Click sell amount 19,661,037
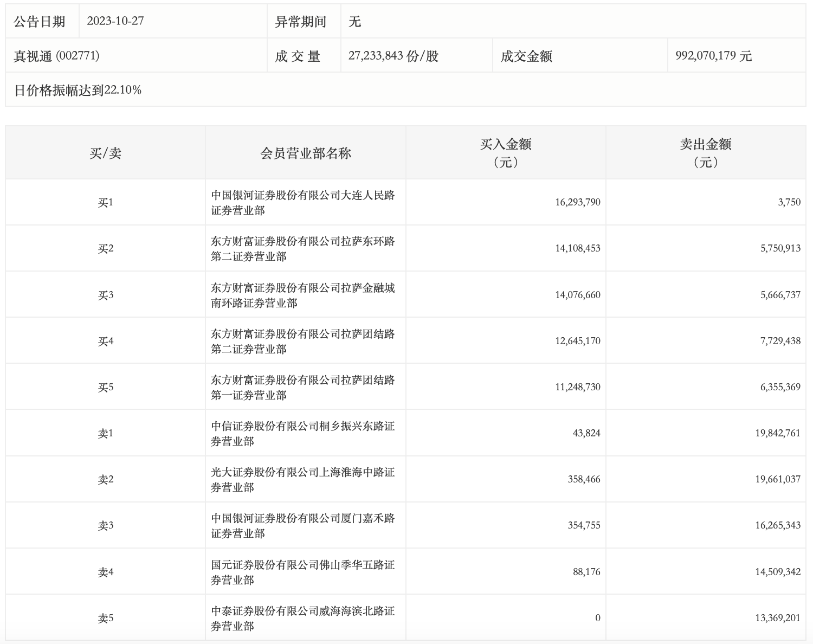This screenshot has height=644, width=813. 778,479
